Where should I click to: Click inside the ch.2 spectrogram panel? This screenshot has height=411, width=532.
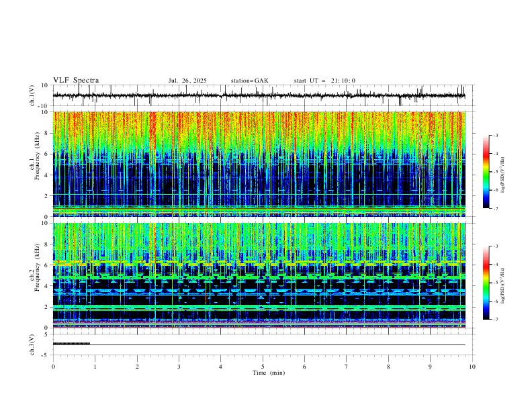tap(259, 275)
